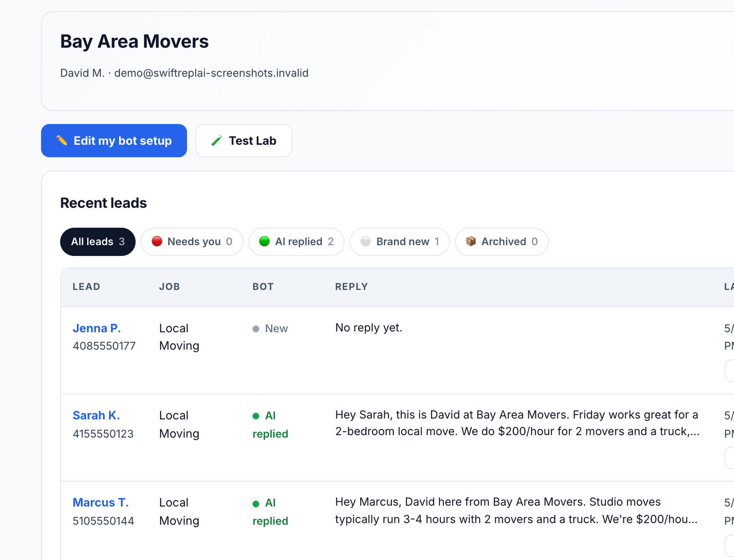Click the JOB column header
This screenshot has height=560, width=734.
click(169, 287)
